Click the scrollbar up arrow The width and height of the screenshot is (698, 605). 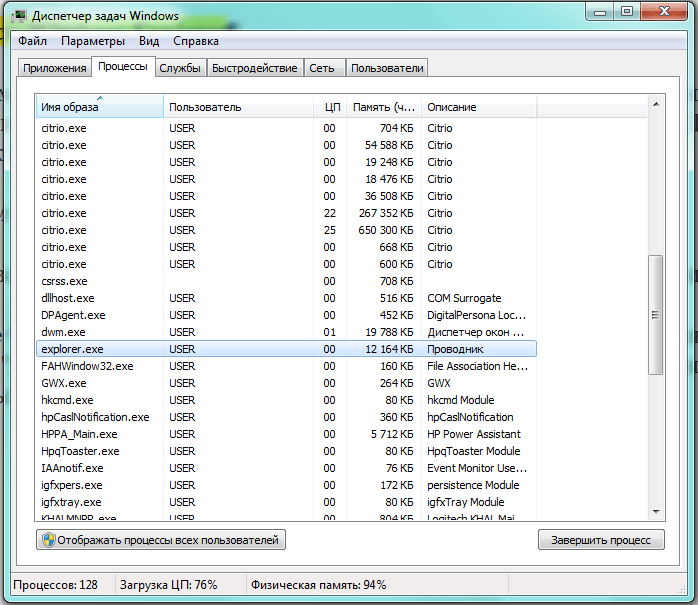656,104
